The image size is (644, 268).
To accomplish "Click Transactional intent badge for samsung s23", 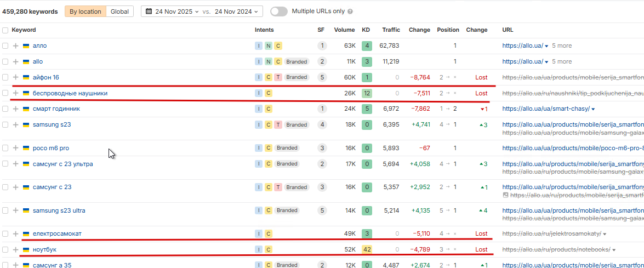I will pos(278,125).
